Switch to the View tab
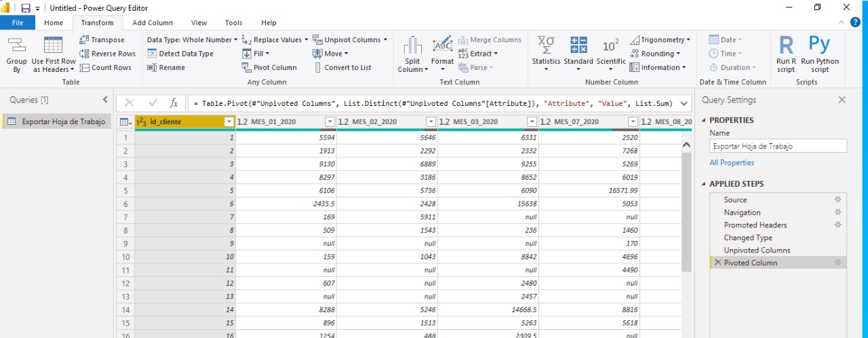868x338 pixels. click(x=199, y=22)
